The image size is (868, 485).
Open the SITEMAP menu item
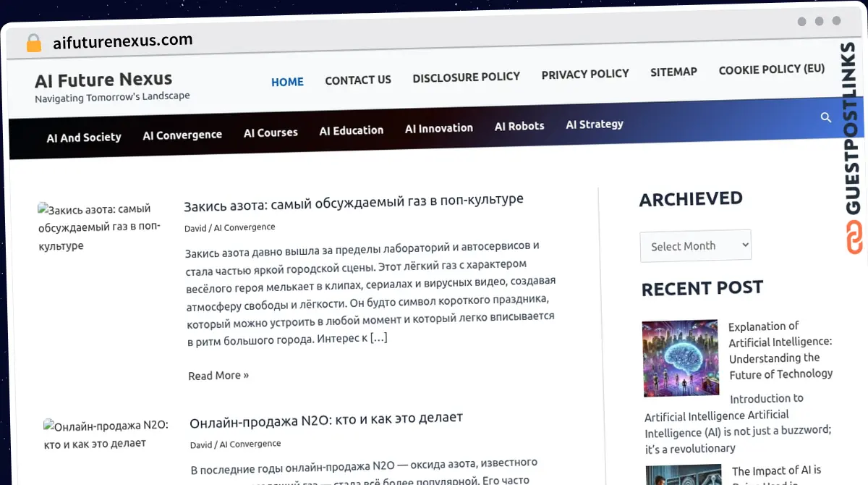coord(673,72)
